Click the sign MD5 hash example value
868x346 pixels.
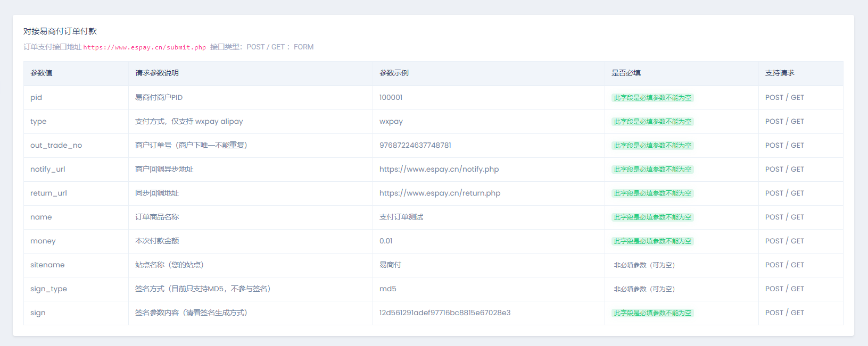click(444, 313)
